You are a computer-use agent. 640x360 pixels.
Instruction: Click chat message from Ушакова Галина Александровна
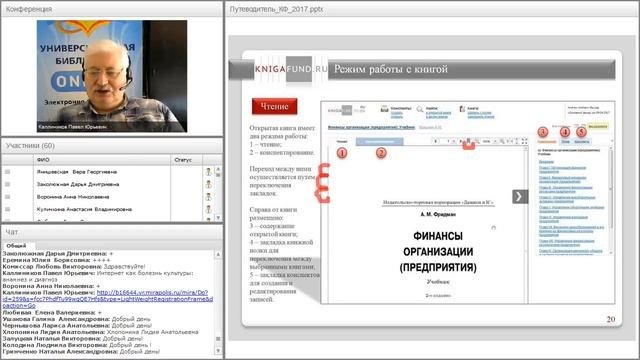tap(76, 319)
